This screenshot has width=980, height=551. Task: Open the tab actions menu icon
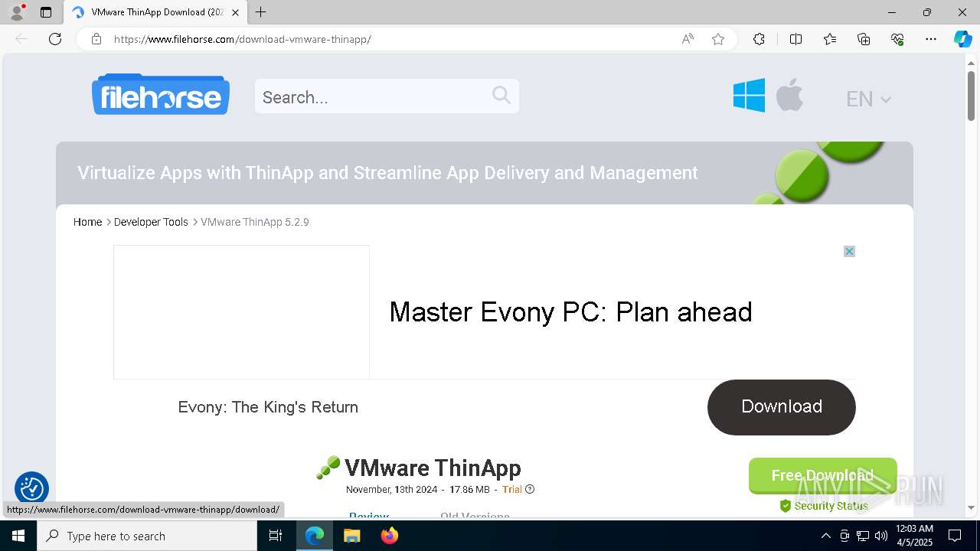pos(46,12)
